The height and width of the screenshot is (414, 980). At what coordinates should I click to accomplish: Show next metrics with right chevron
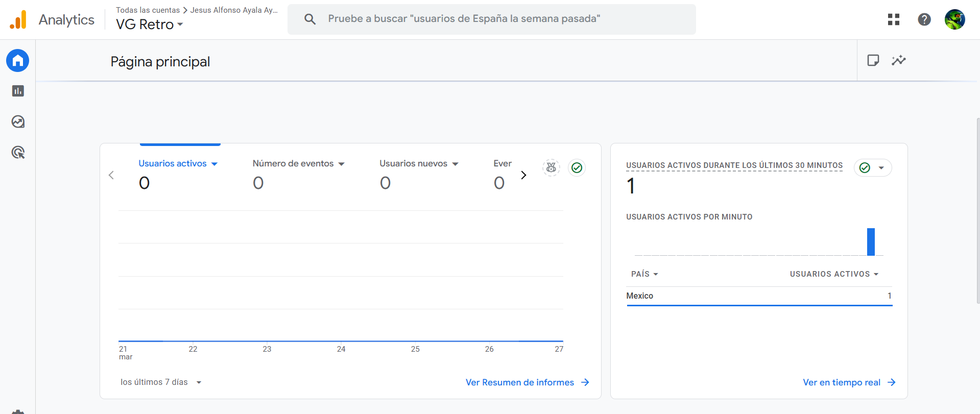pyautogui.click(x=523, y=175)
